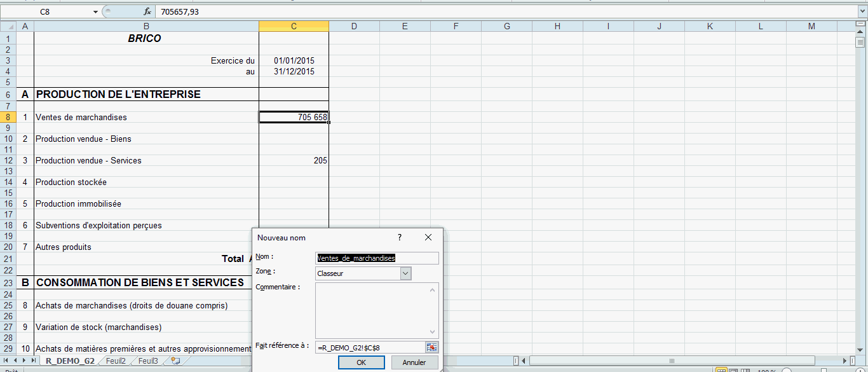
Task: Click the Nom text field
Action: click(x=377, y=258)
